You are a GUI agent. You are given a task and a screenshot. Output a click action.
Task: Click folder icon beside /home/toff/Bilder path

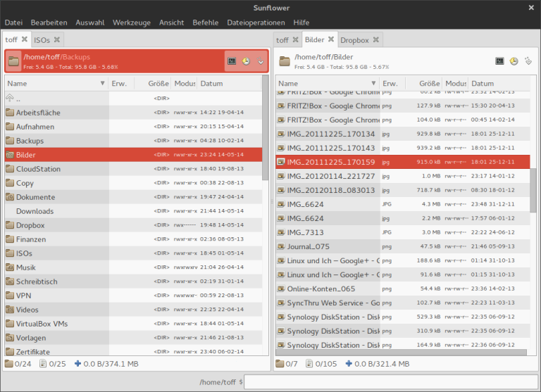(x=285, y=61)
